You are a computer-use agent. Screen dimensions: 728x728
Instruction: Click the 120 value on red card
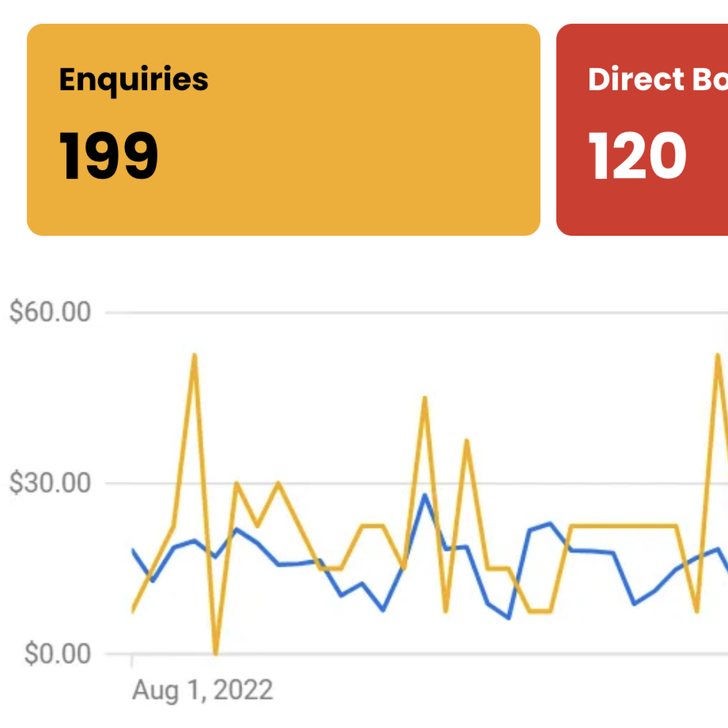[x=637, y=155]
